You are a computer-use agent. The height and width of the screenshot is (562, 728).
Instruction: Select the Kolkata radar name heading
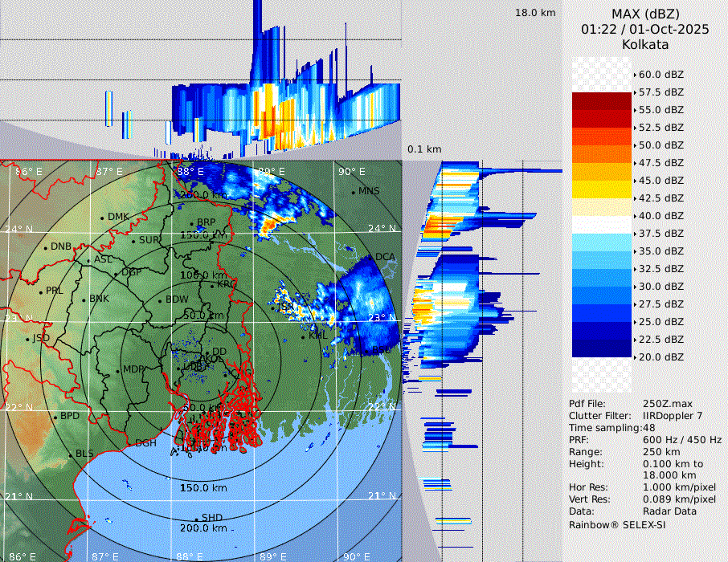click(x=645, y=44)
